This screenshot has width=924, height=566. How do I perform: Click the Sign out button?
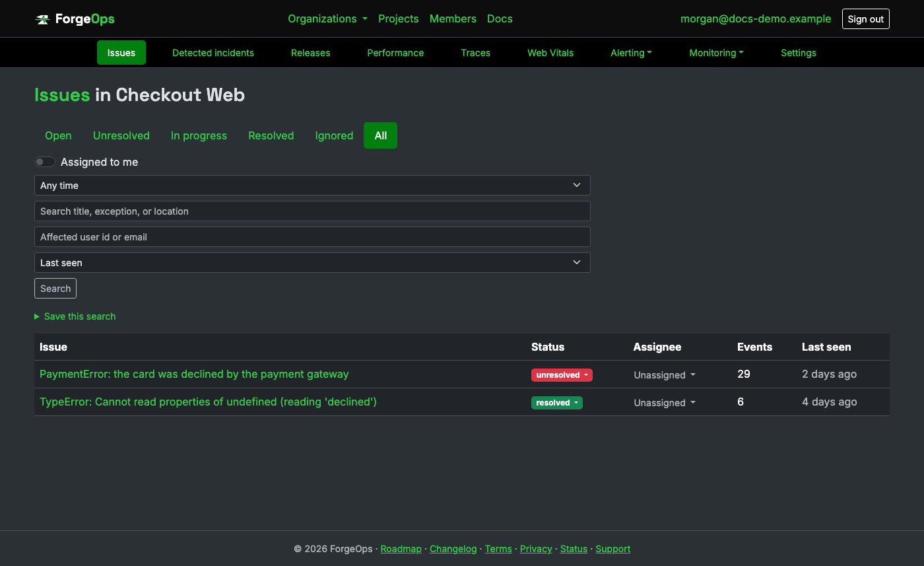pos(866,19)
